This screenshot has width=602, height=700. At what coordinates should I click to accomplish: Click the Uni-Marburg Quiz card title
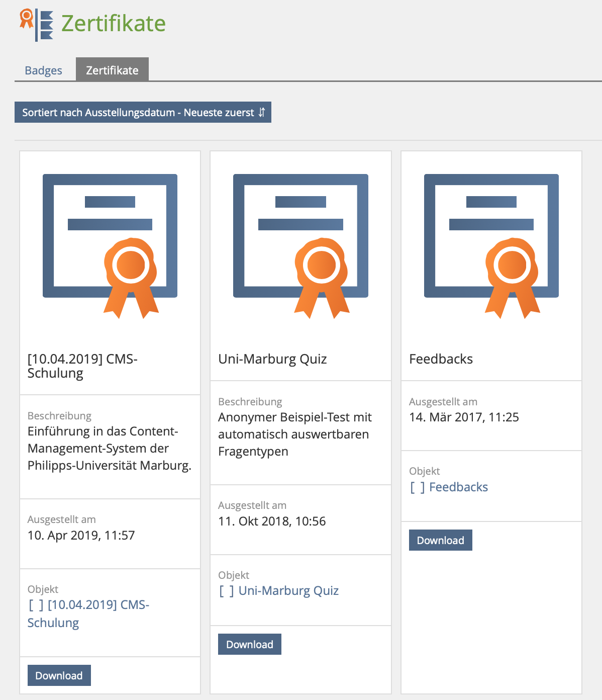point(272,359)
